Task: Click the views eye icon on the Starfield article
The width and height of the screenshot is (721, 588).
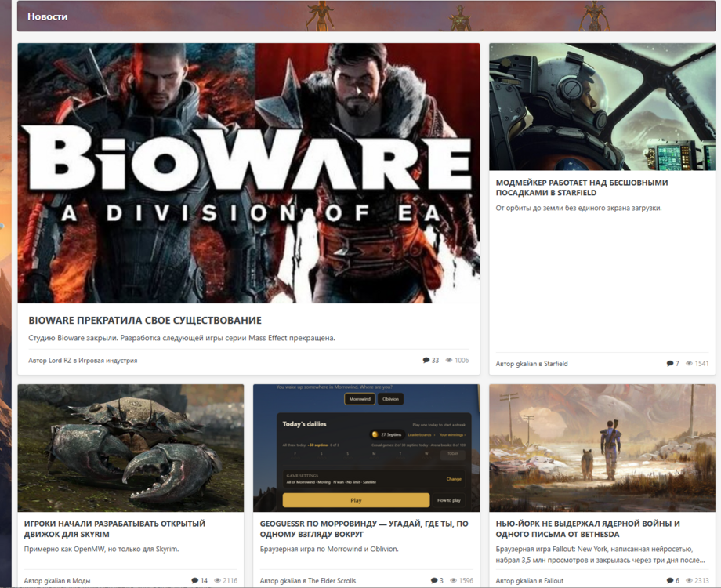Action: [x=690, y=364]
